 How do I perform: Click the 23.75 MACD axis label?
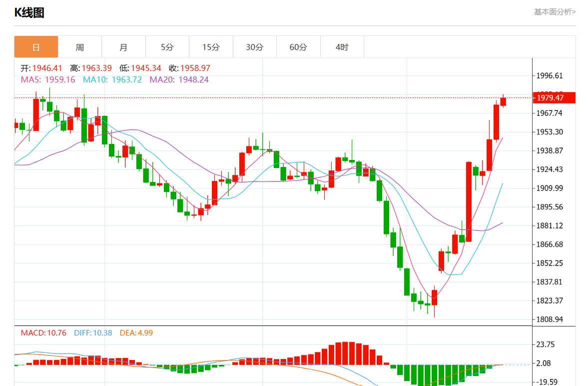pyautogui.click(x=545, y=344)
